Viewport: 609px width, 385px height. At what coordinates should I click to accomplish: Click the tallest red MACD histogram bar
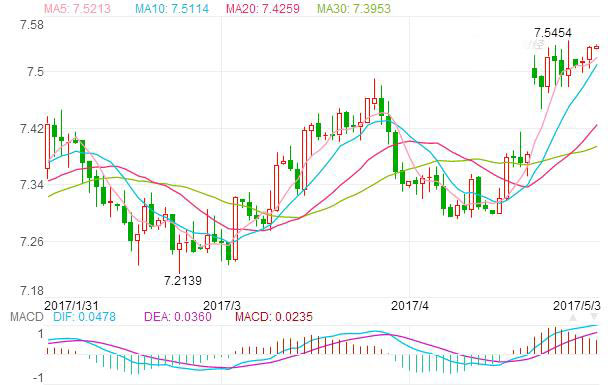(x=555, y=340)
